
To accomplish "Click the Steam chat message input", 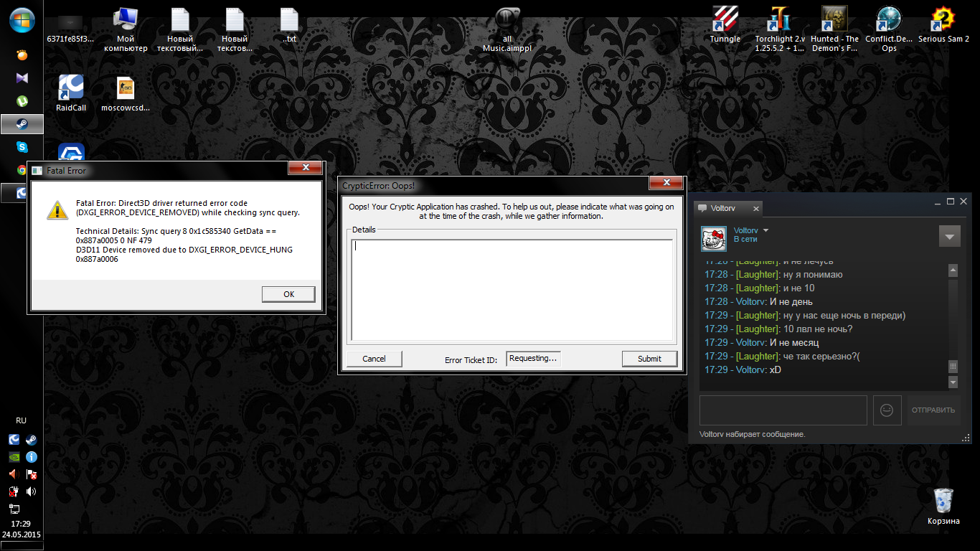I will tap(783, 410).
